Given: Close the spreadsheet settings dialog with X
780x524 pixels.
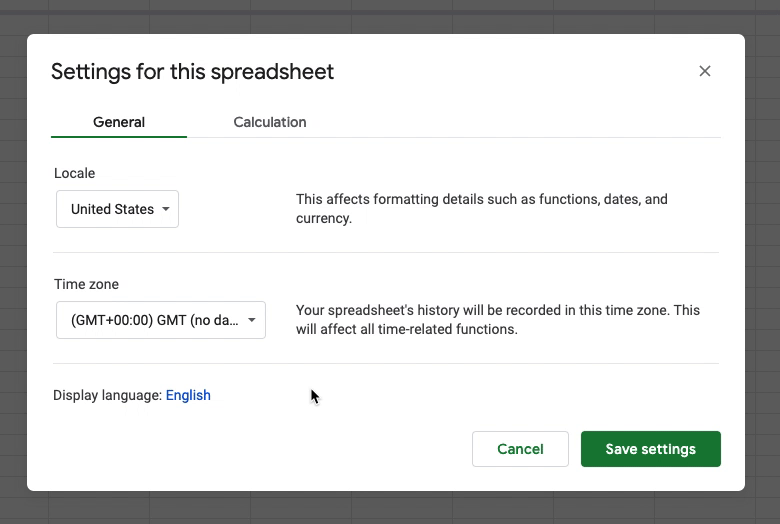Looking at the screenshot, I should click(704, 71).
